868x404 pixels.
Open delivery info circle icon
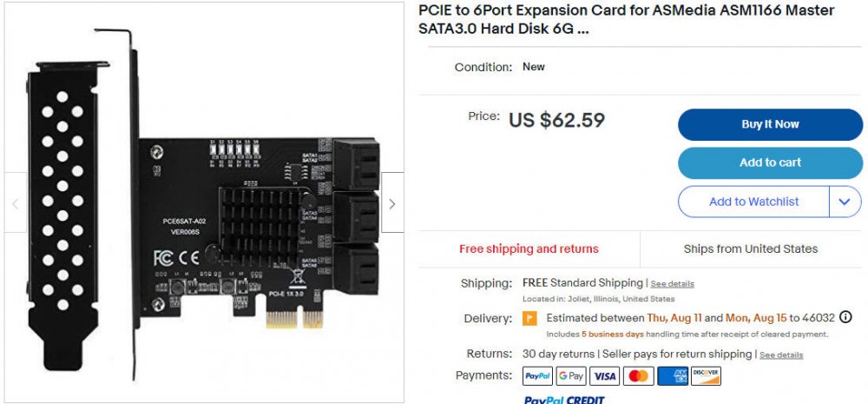845,317
